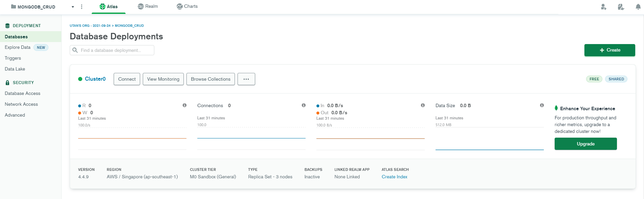Click View Monitoring button
The image size is (644, 199).
pyautogui.click(x=163, y=79)
